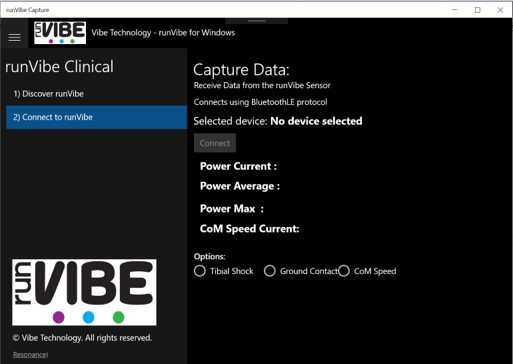Image resolution: width=513 pixels, height=364 pixels.
Task: Close the runVibe Capture window
Action: click(x=500, y=10)
